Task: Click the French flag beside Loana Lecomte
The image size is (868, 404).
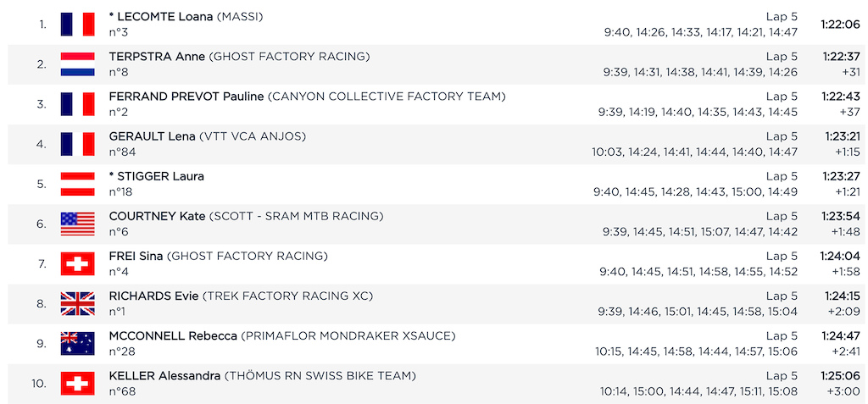Action: [x=77, y=24]
